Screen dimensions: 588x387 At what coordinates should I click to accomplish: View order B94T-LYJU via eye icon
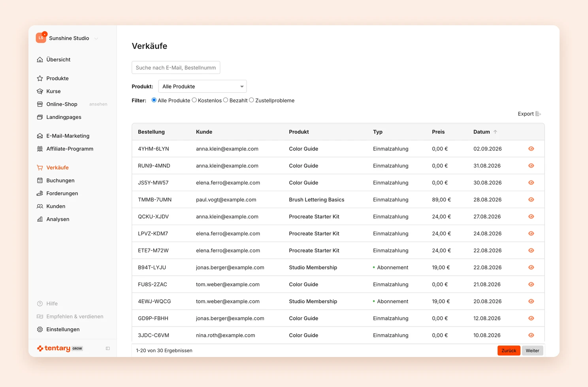point(531,267)
